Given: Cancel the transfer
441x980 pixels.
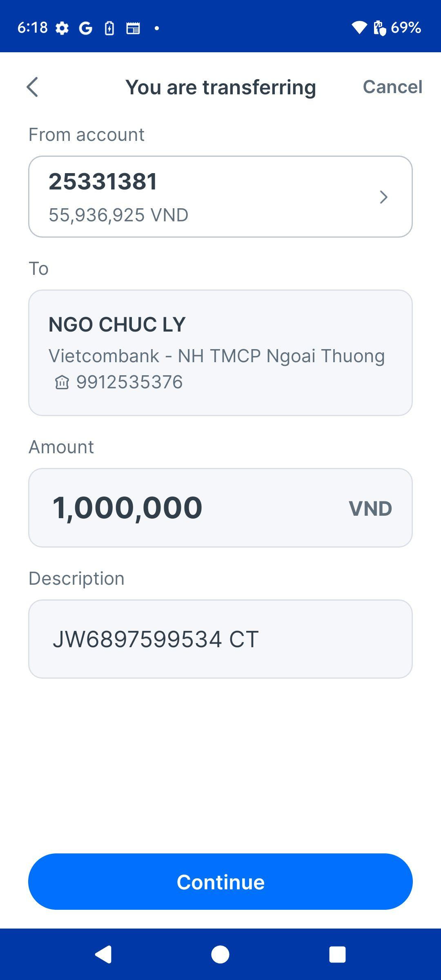Looking at the screenshot, I should pos(392,87).
